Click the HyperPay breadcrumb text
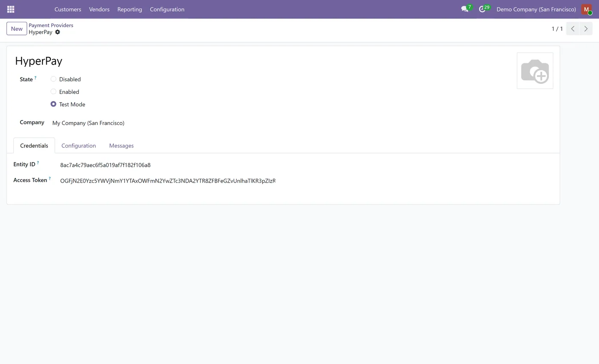Viewport: 599px width, 364px height. [41, 32]
